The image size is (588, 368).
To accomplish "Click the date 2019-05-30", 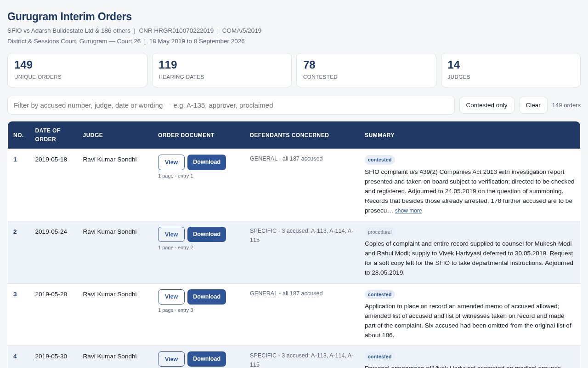I will tap(51, 356).
